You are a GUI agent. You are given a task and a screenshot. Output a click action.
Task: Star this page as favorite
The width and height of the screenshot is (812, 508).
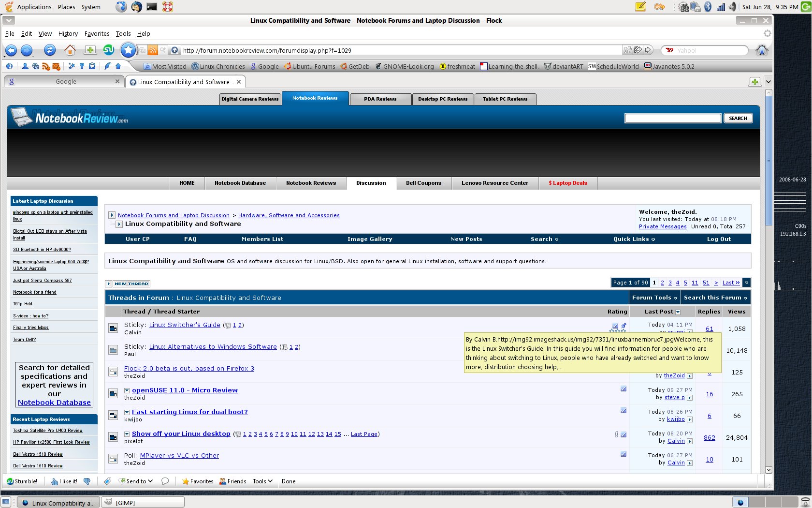[128, 50]
